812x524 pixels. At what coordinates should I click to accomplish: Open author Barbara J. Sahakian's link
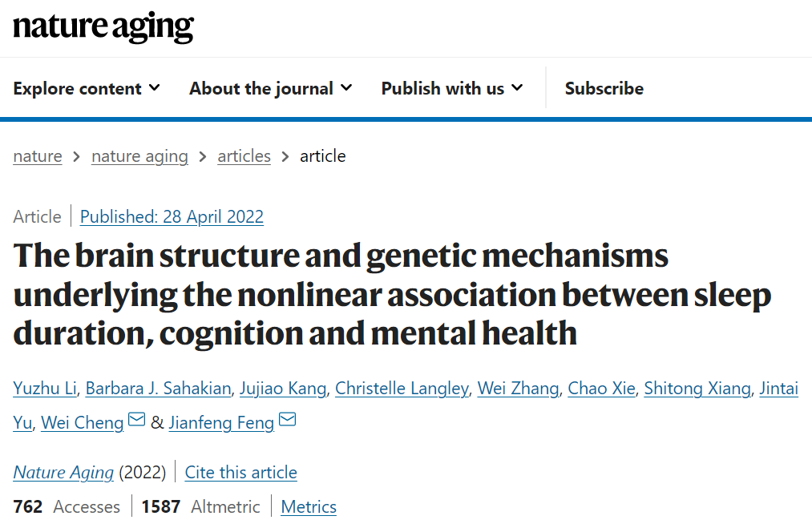click(159, 389)
